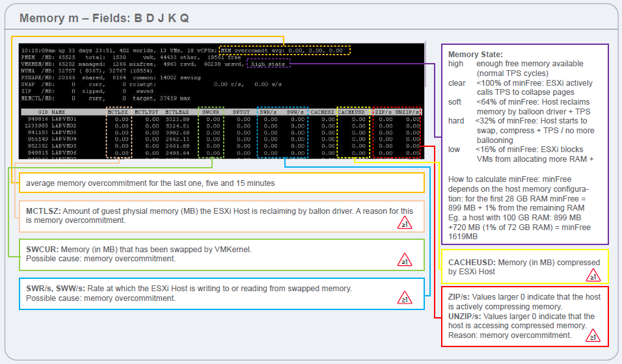Click the warning triangle in the SWCUR box
The image size is (622, 364).
tap(405, 260)
